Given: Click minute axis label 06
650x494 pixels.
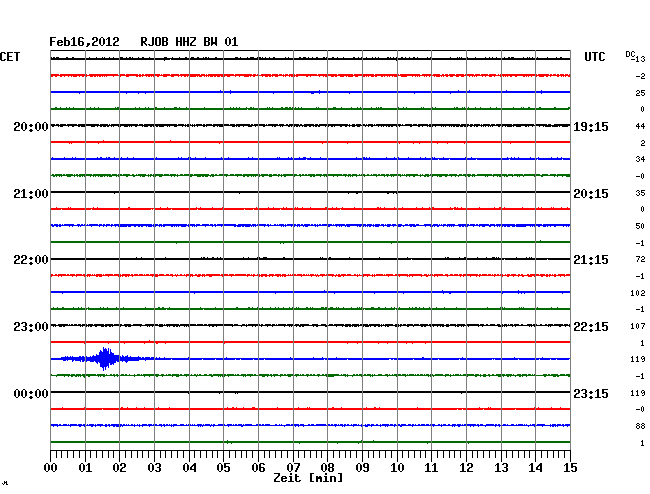Looking at the screenshot, I should (x=258, y=467).
